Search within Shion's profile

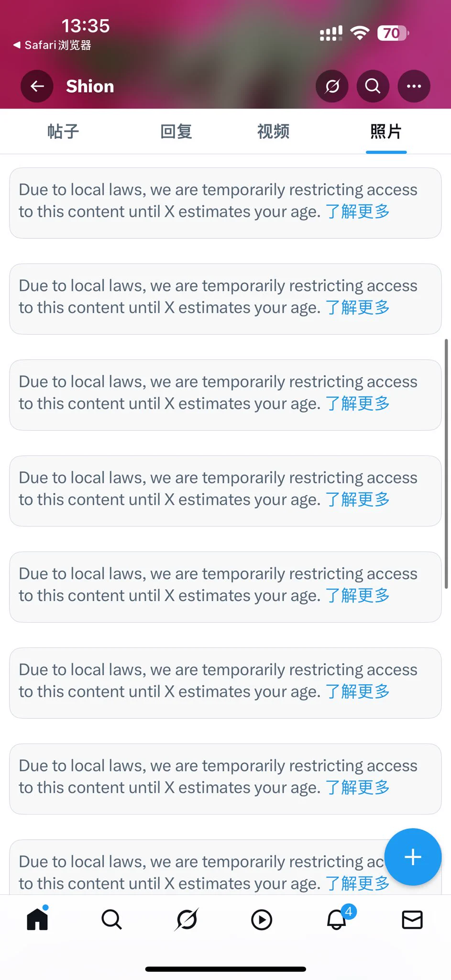pyautogui.click(x=373, y=86)
